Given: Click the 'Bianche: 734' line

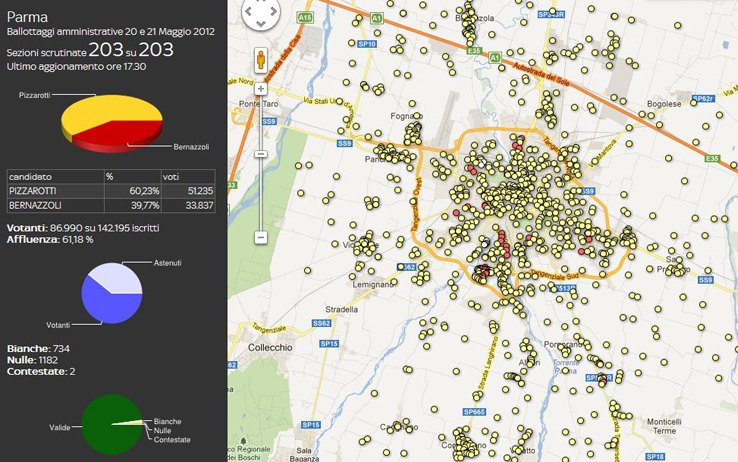Looking at the screenshot, I should (38, 349).
